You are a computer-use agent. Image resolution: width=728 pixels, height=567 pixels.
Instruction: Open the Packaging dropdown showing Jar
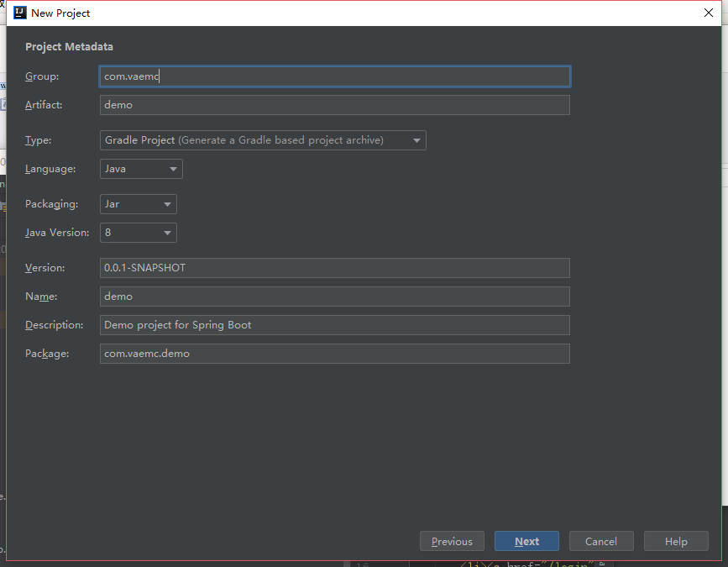[139, 204]
